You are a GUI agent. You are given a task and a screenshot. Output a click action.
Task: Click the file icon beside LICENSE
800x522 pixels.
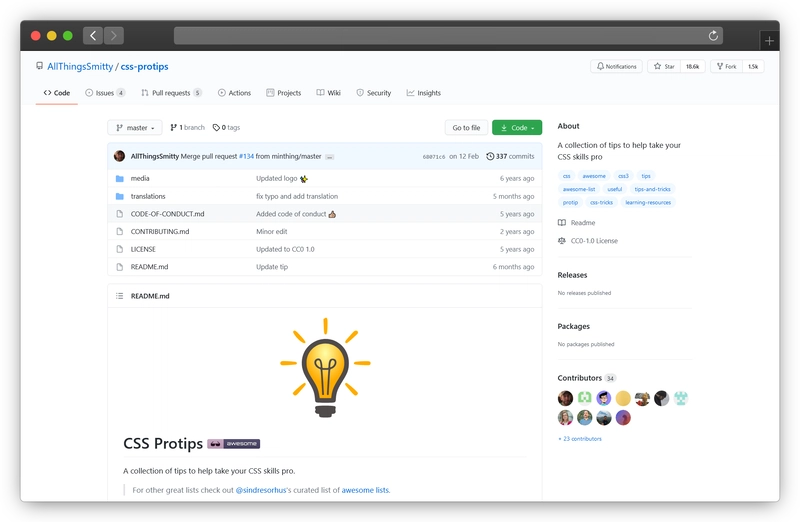119,249
